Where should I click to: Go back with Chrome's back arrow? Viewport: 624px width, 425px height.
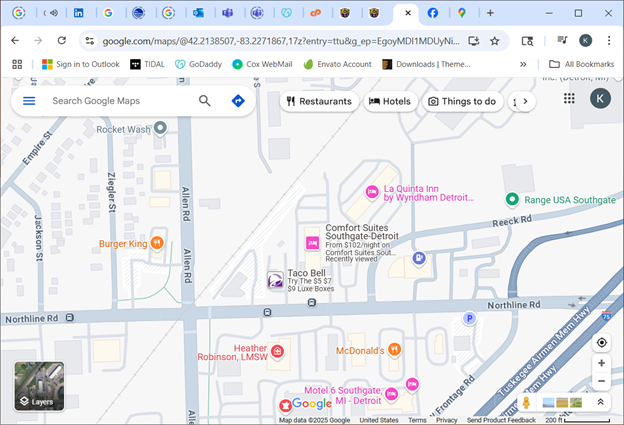click(15, 40)
